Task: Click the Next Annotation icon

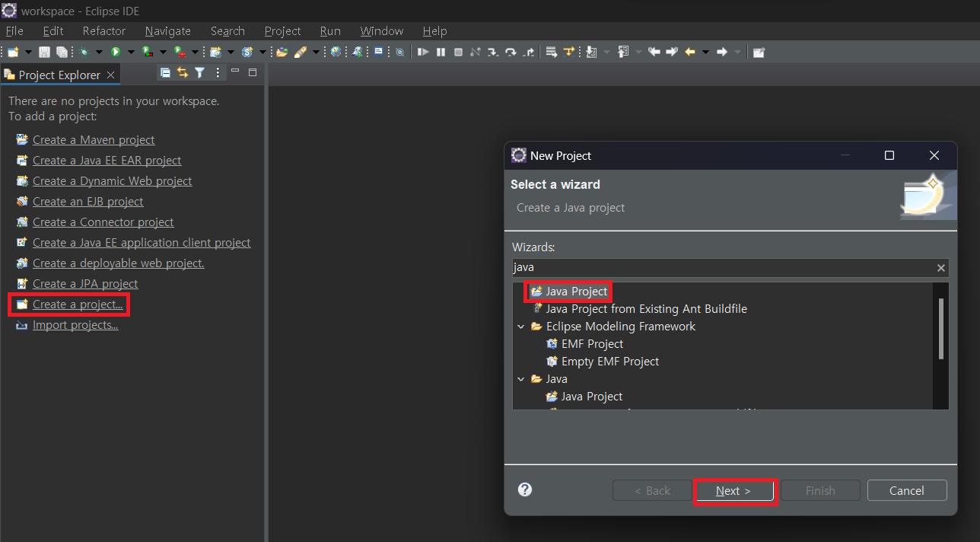Action: [590, 52]
